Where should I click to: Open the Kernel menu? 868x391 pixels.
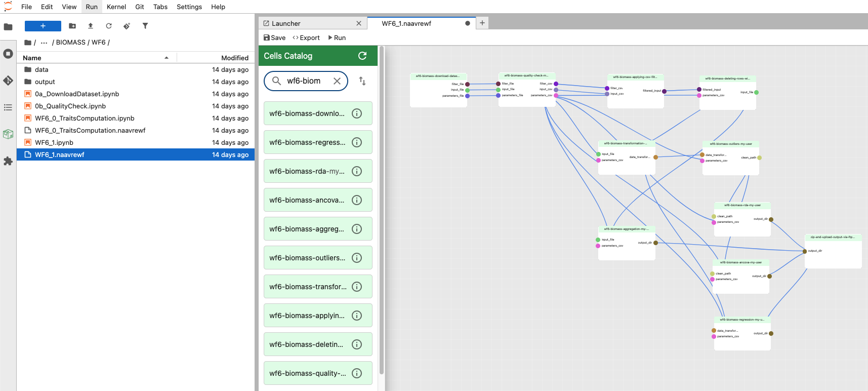(x=116, y=7)
